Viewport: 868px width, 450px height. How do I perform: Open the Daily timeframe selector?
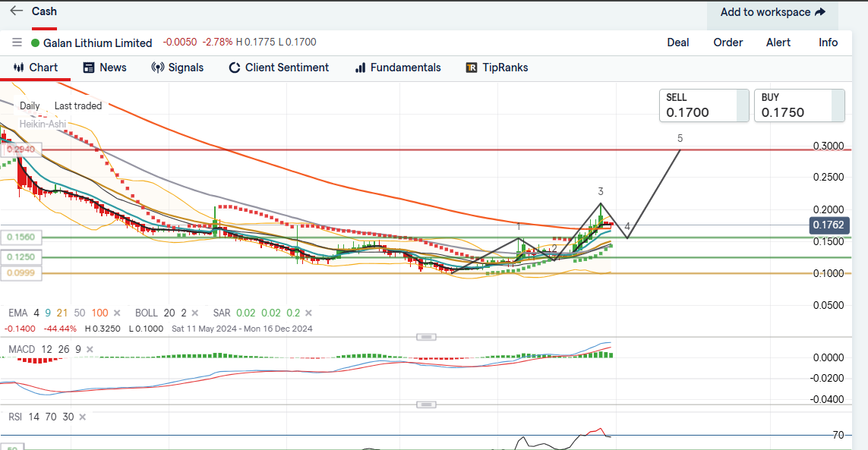pos(30,106)
